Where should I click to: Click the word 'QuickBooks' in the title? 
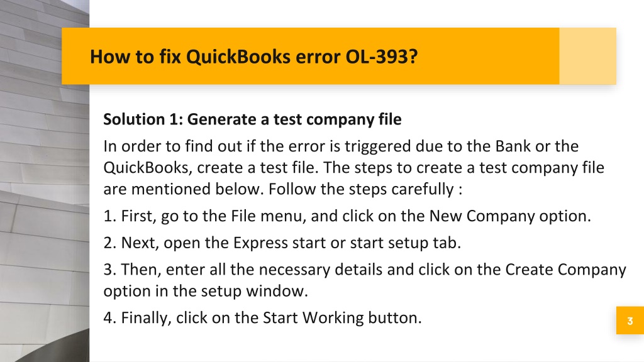coord(238,57)
